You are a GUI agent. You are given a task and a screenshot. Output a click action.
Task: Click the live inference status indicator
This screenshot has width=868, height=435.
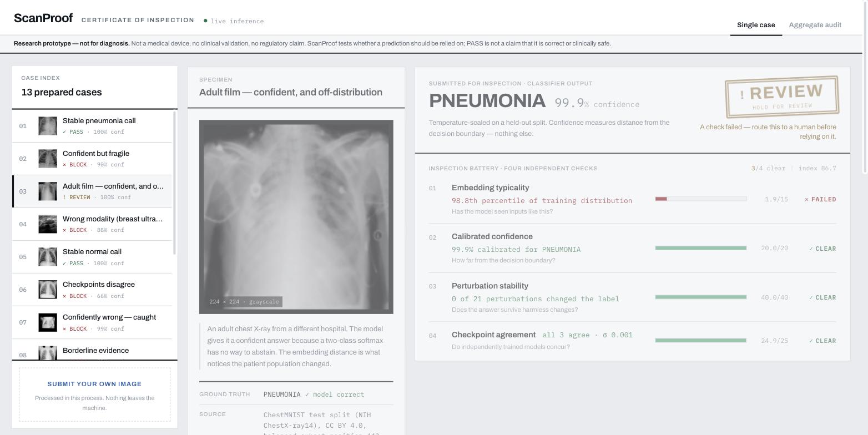(x=234, y=21)
